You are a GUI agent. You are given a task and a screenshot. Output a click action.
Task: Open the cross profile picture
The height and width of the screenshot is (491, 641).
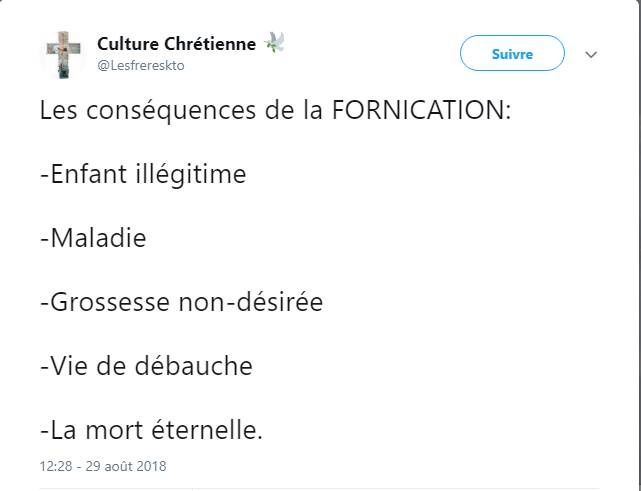tap(63, 54)
